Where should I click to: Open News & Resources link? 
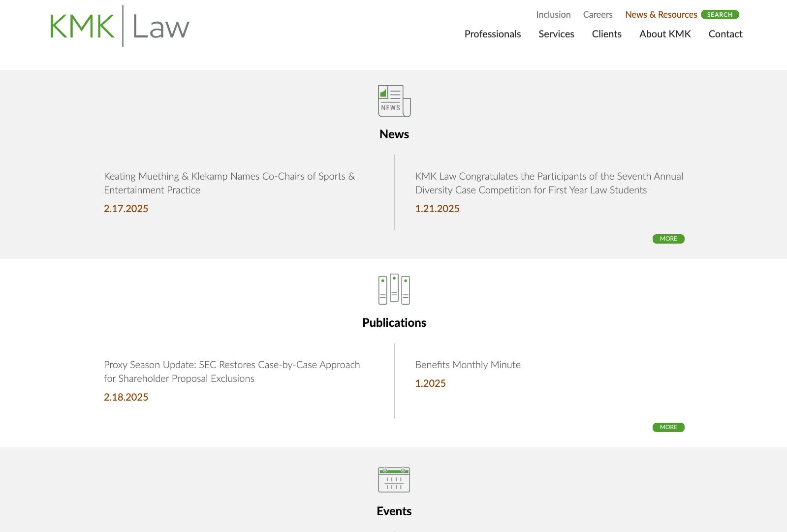coord(661,15)
